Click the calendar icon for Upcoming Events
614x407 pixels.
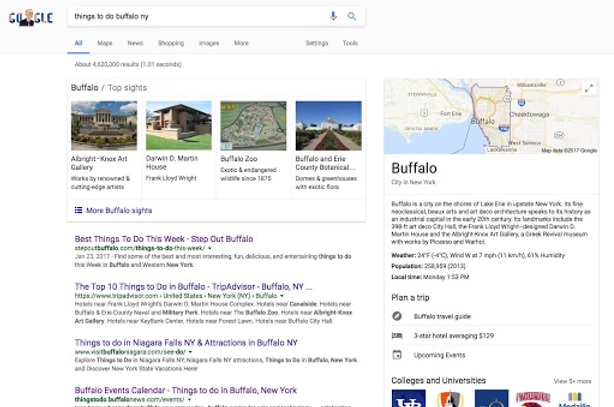(397, 355)
